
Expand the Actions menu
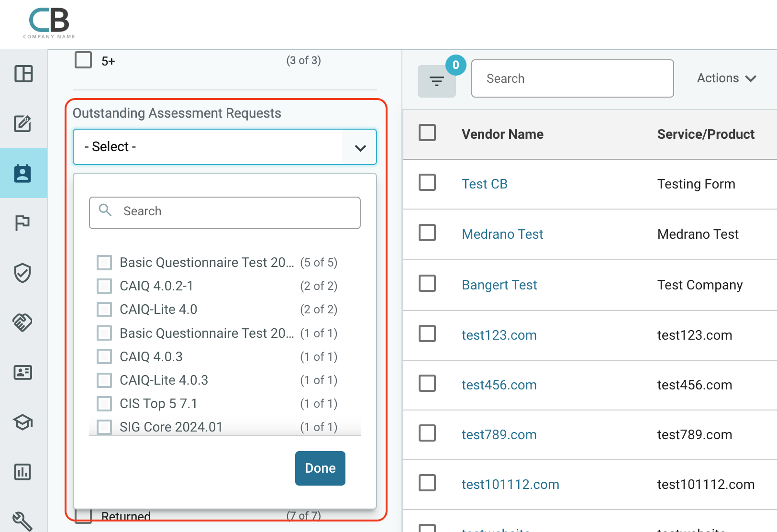point(726,78)
